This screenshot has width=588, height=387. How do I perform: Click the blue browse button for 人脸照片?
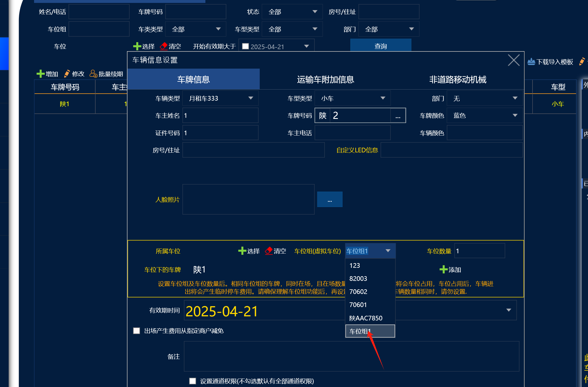pyautogui.click(x=330, y=199)
